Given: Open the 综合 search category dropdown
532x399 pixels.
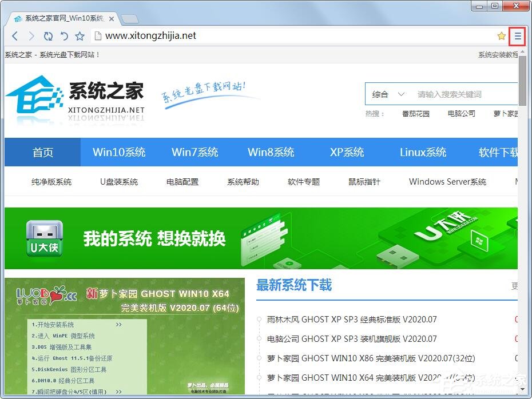Looking at the screenshot, I should (x=387, y=94).
